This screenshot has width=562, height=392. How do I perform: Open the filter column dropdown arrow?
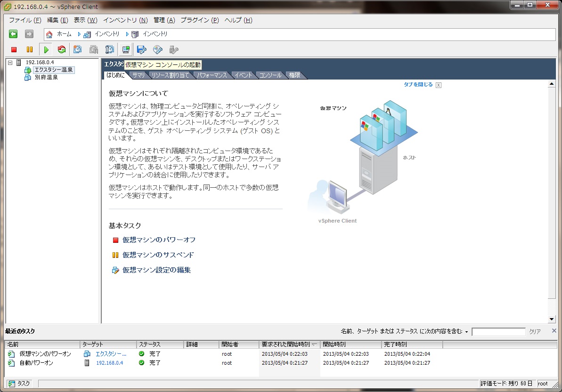coord(466,332)
